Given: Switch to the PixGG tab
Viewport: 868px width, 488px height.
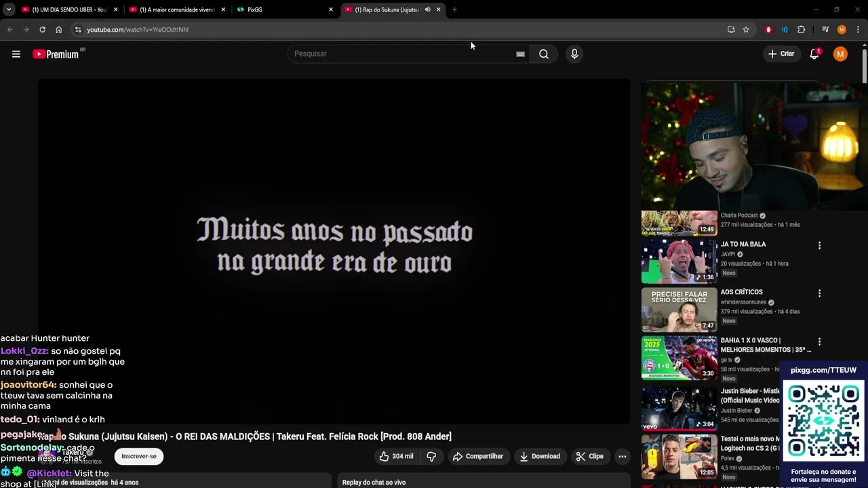Looking at the screenshot, I should 285,9.
